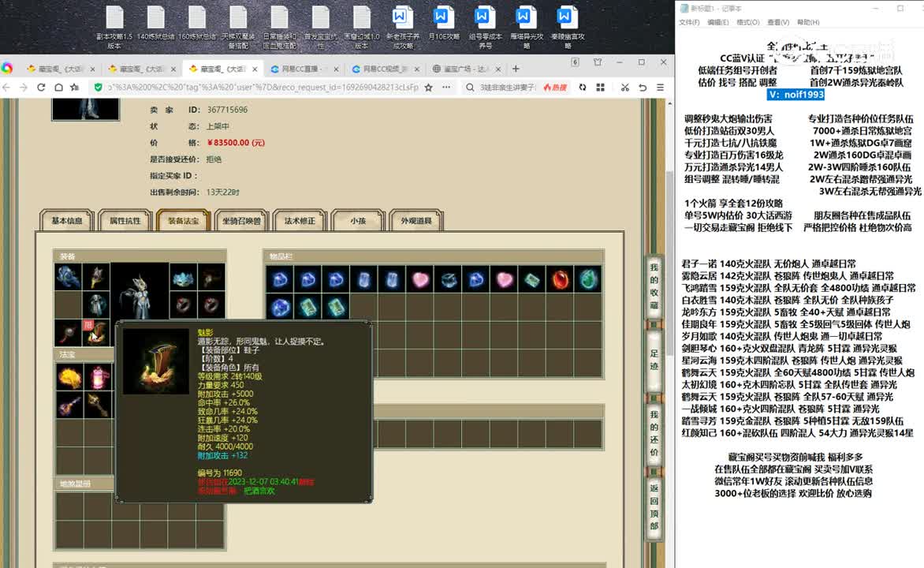
Task: Select the 装备法宝 tab
Action: coord(183,221)
